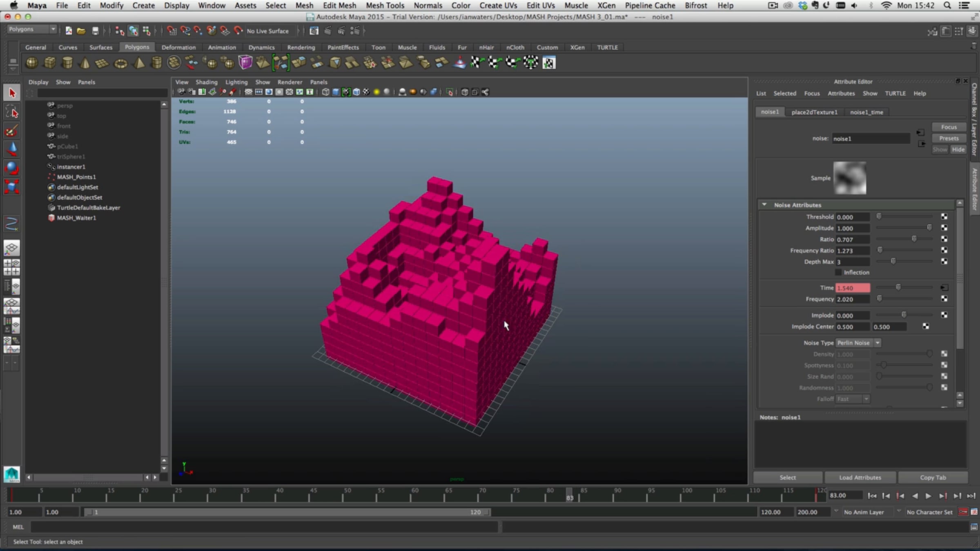This screenshot has width=980, height=551.
Task: Create a polygon plane from the shelf
Action: tap(102, 63)
